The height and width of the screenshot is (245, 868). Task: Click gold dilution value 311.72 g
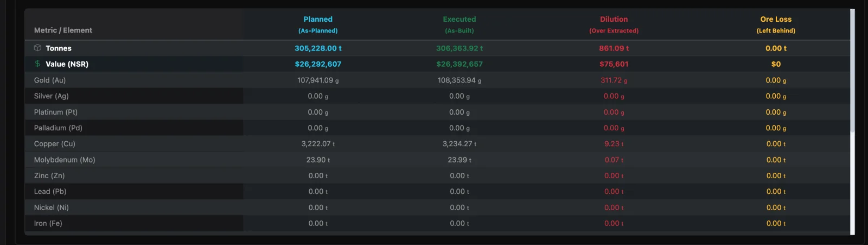tap(614, 80)
